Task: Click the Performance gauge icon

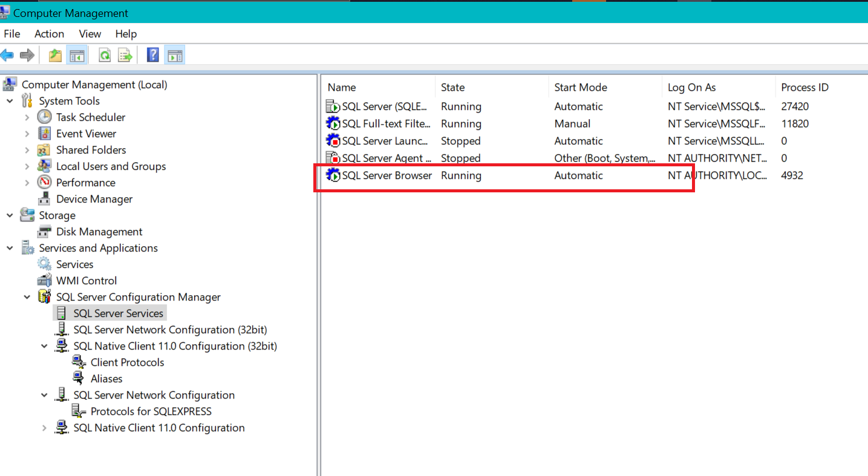Action: click(44, 182)
